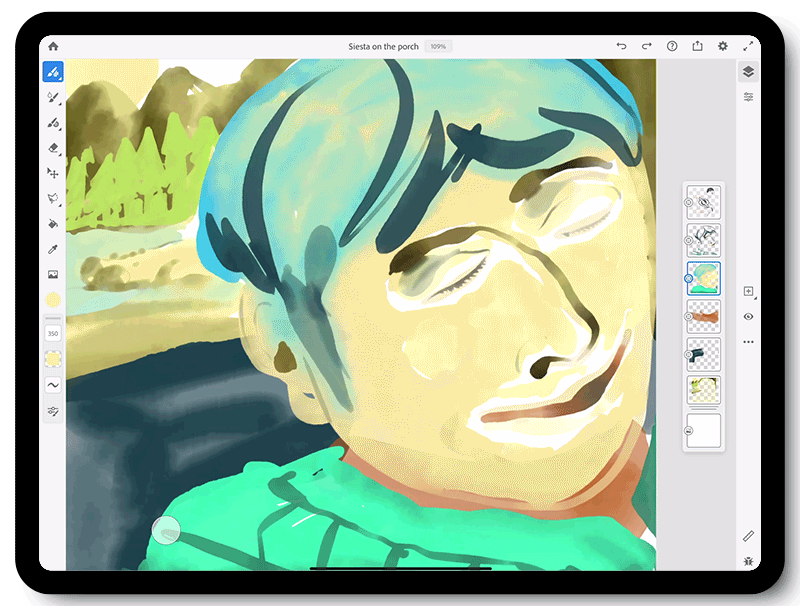Open the yellow color swatch picker
800x606 pixels.
coord(53,300)
